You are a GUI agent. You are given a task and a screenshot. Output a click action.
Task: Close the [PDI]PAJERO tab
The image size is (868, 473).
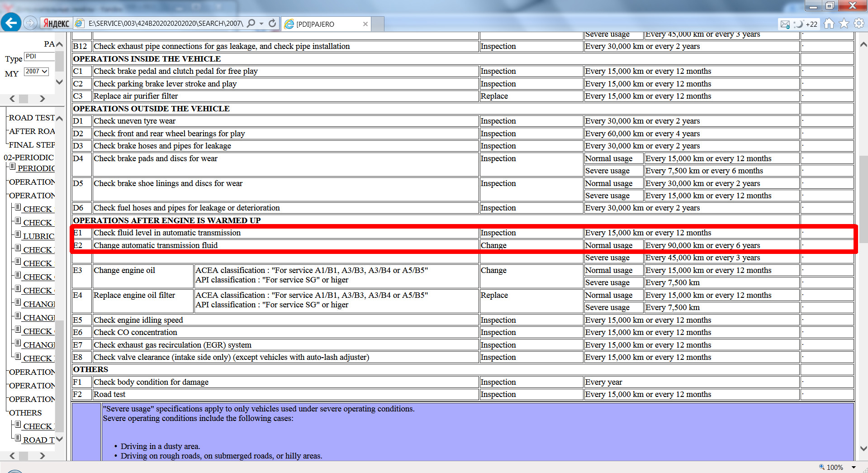tap(365, 24)
